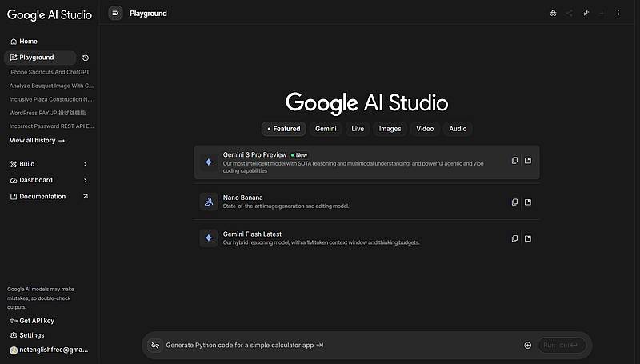The image size is (640, 364).
Task: Click the compare mode sparkle icon
Action: click(586, 13)
